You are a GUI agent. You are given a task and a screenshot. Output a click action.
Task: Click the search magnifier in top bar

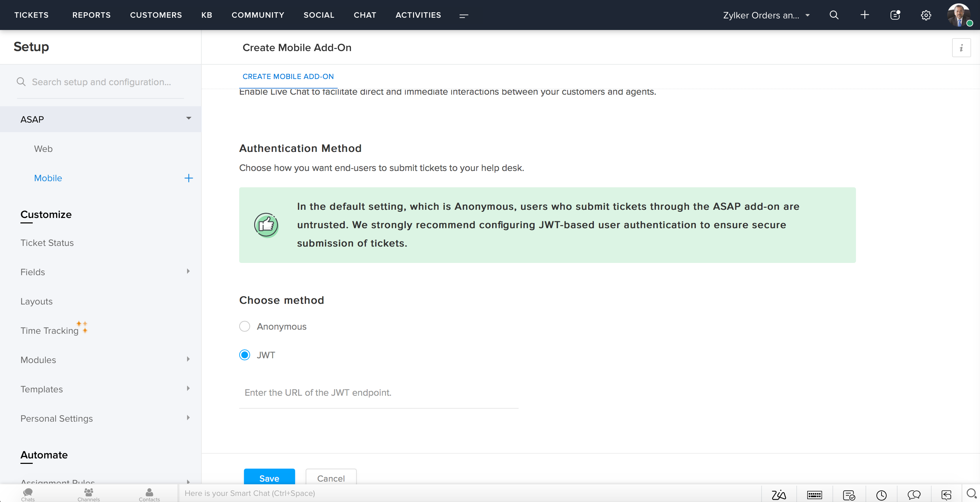click(x=834, y=15)
